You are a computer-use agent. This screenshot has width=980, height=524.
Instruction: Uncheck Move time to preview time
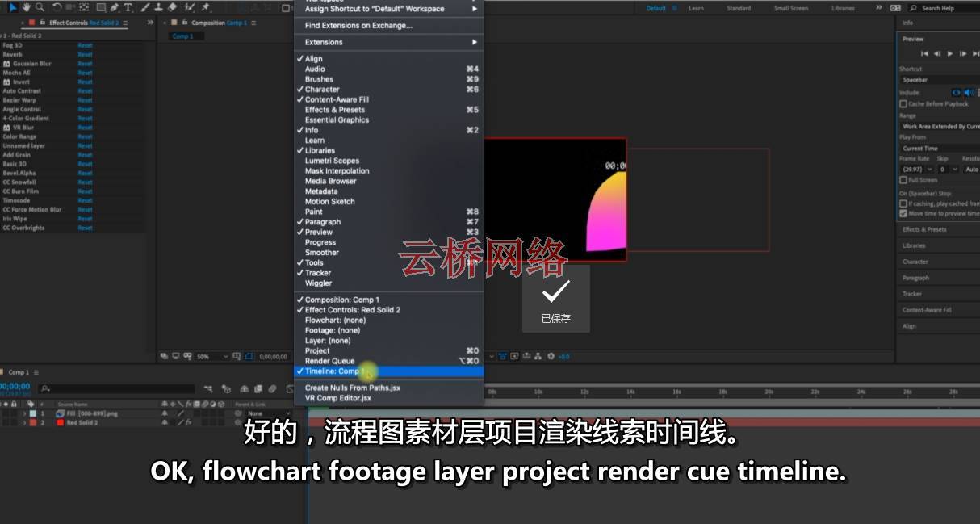(903, 214)
